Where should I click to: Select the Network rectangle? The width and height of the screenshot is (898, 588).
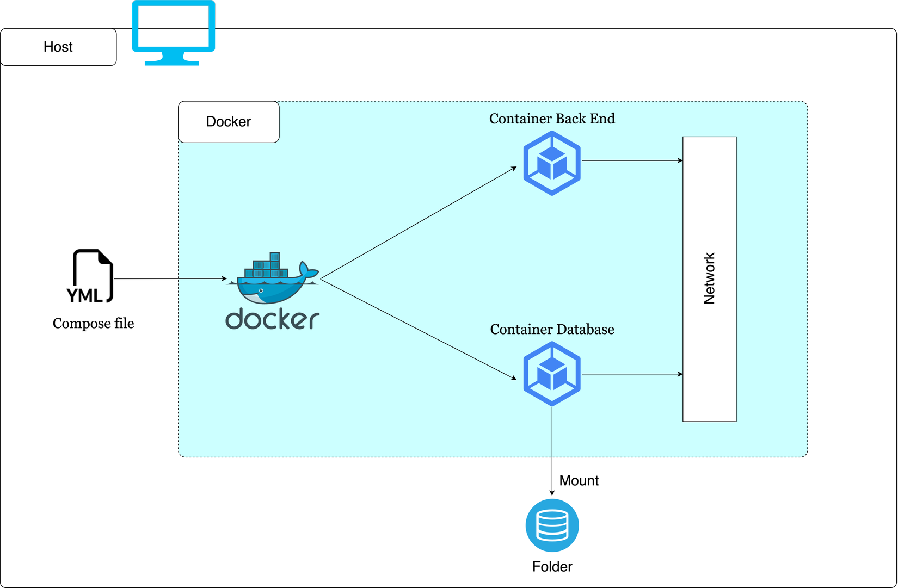pyautogui.click(x=709, y=279)
